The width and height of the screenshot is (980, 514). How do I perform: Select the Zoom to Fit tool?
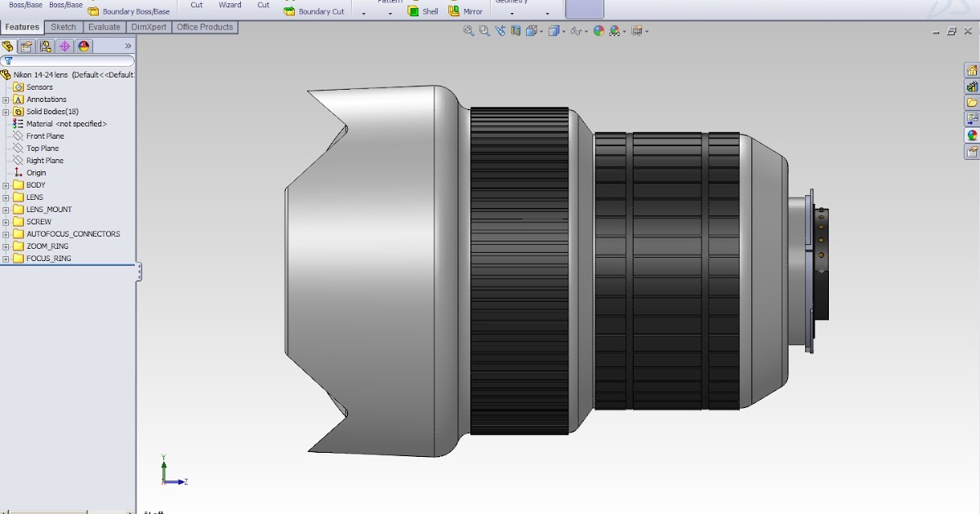click(469, 31)
